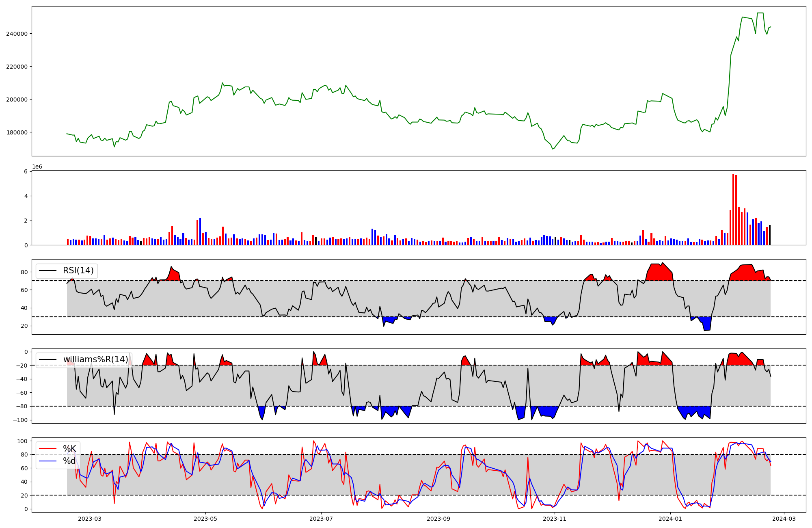The image size is (812, 528).
Task: Click the 2024-01 date tick label
Action: (670, 519)
